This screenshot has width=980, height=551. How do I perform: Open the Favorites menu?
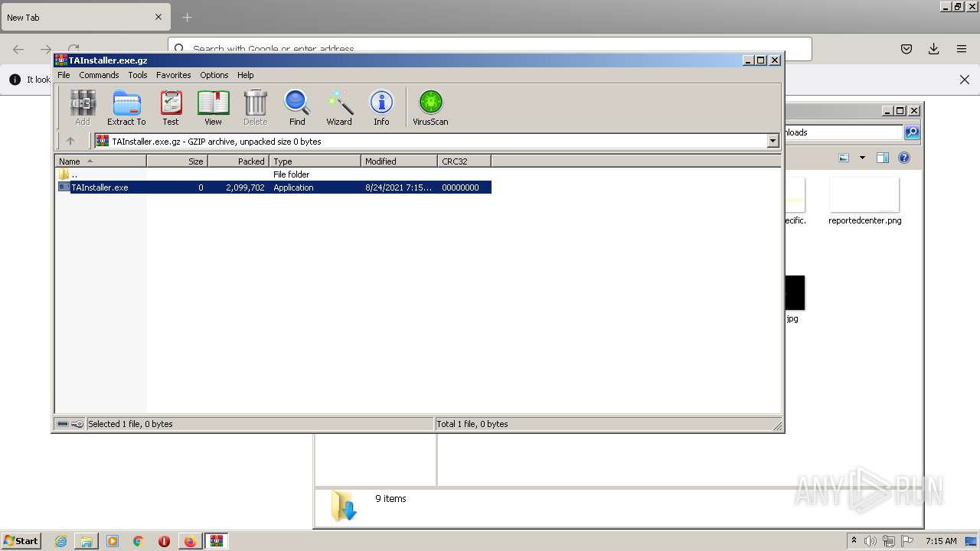tap(174, 75)
